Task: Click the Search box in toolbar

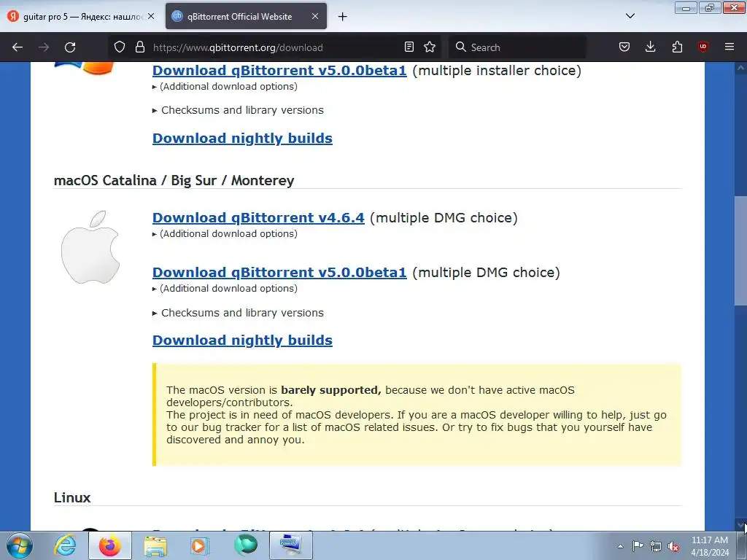Action: (x=518, y=47)
